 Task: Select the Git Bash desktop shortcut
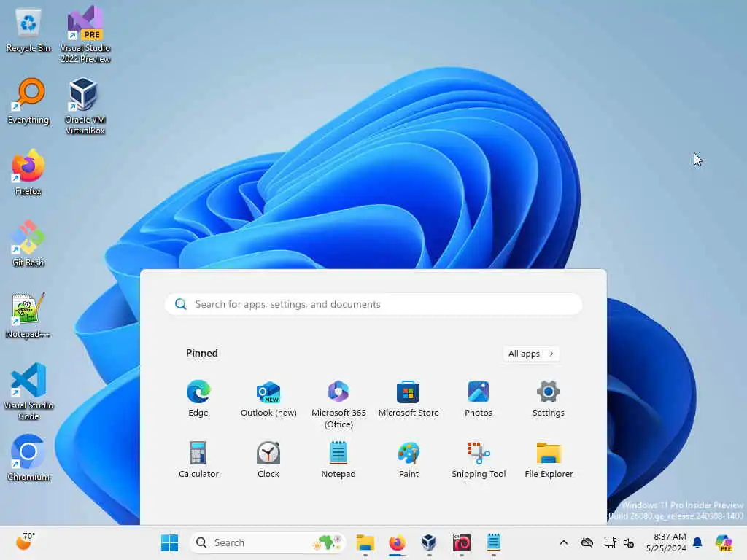pyautogui.click(x=28, y=244)
